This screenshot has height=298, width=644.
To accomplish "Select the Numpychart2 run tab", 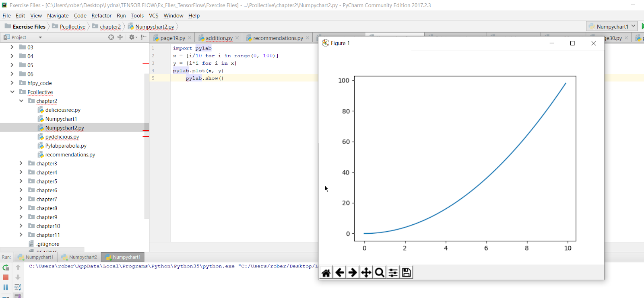I will coord(79,257).
